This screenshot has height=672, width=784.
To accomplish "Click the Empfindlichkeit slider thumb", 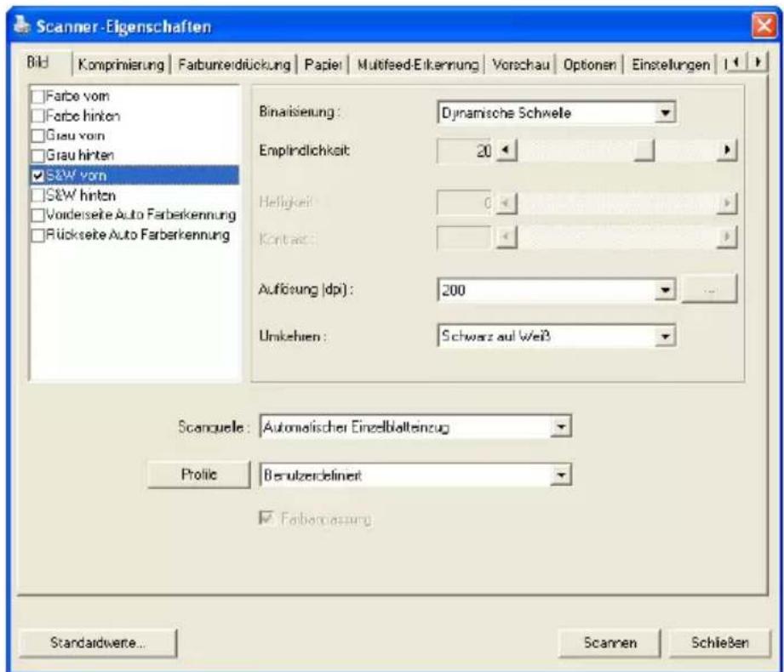I will (644, 150).
